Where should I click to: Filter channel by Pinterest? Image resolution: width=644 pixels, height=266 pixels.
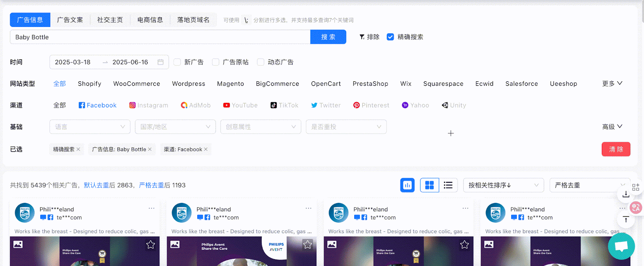371,105
